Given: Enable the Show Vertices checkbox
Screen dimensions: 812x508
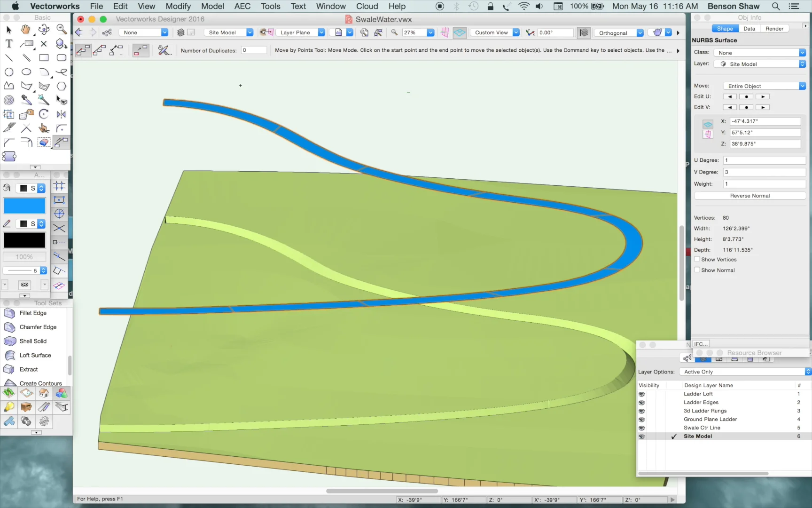Looking at the screenshot, I should [x=697, y=259].
